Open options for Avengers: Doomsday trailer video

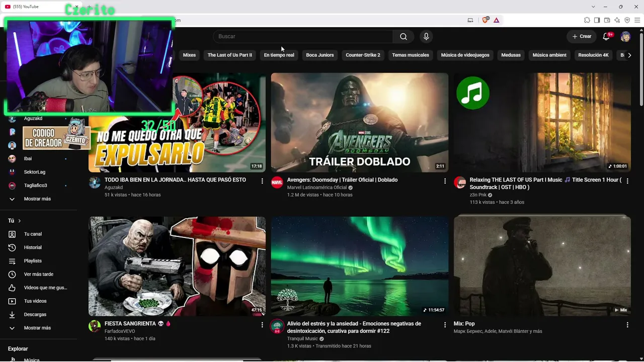[445, 180]
